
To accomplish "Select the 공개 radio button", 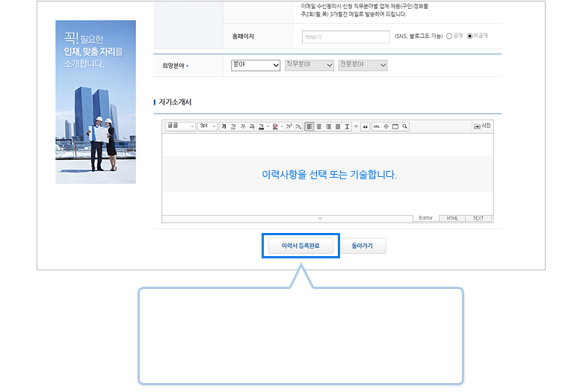I will pos(449,36).
